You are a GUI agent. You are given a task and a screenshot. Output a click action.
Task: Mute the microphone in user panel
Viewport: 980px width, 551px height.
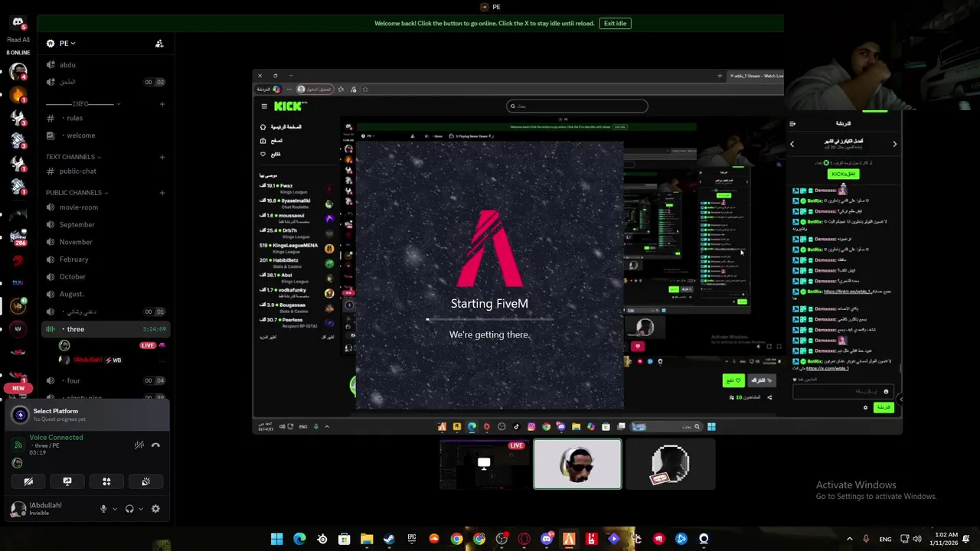(103, 509)
